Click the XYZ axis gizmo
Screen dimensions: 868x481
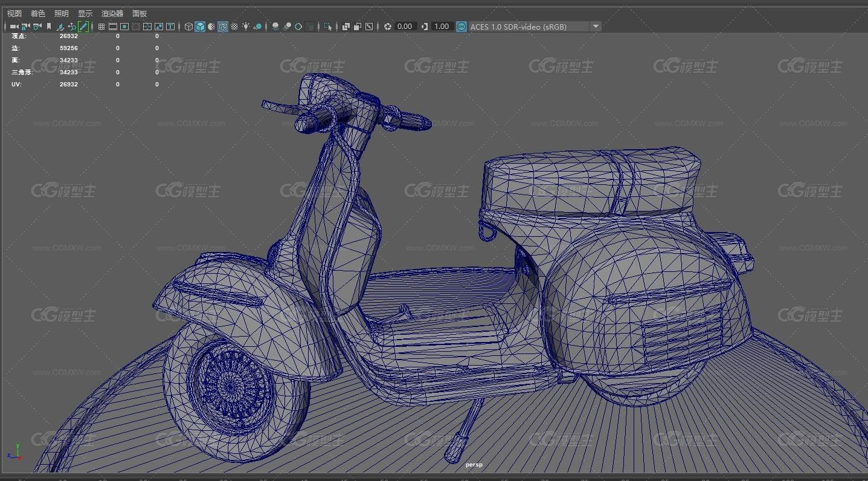[14, 452]
